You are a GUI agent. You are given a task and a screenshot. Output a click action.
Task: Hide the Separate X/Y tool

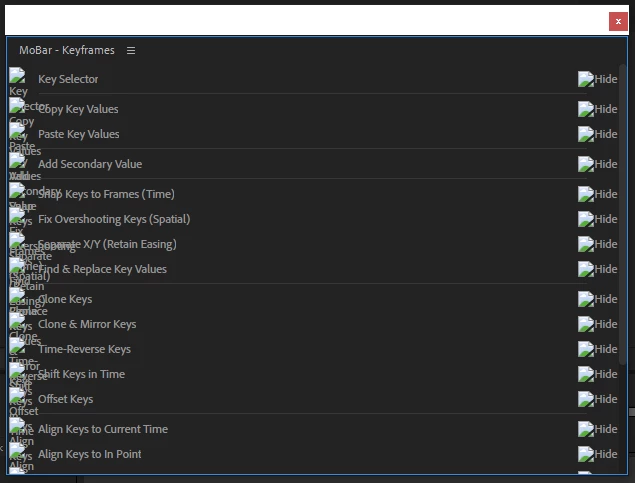(598, 244)
